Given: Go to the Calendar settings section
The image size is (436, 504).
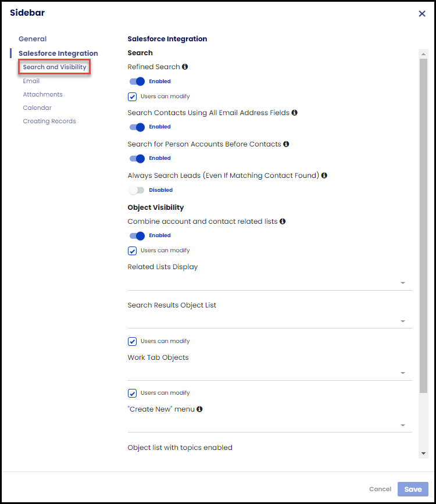Looking at the screenshot, I should (37, 108).
